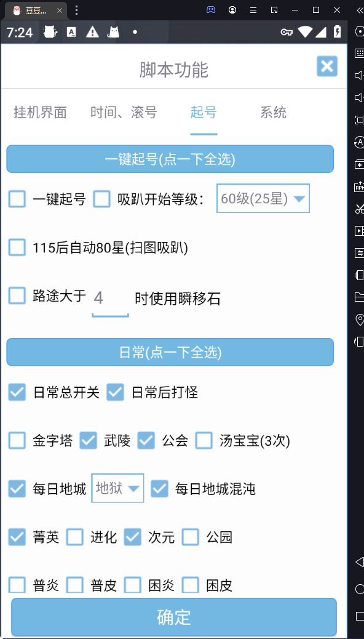Image resolution: width=364 pixels, height=639 pixels.
Task: Switch to the 时间、滚号 tab
Action: (x=124, y=113)
